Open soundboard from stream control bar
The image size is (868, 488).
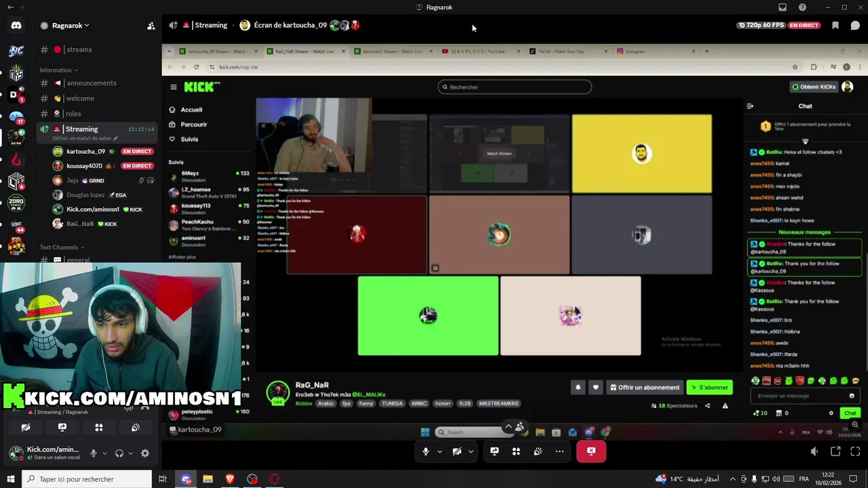click(538, 451)
